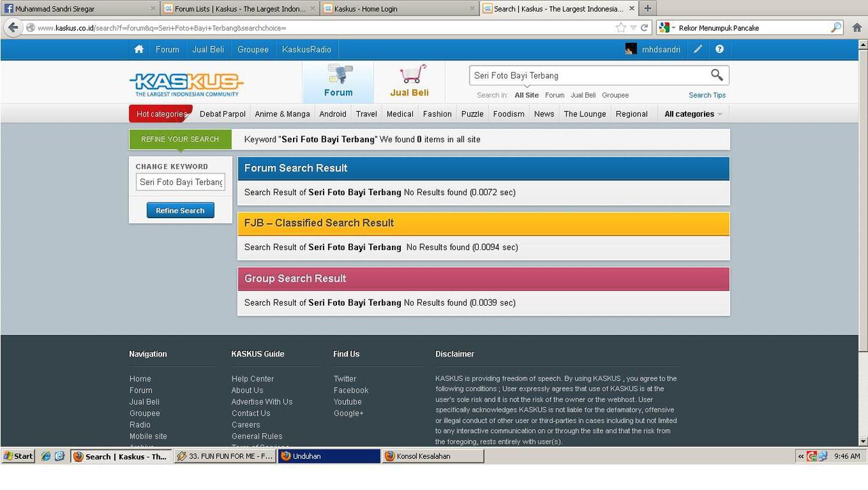The height and width of the screenshot is (490, 868).
Task: Close the Kaskus - Home Login tab
Action: click(473, 9)
